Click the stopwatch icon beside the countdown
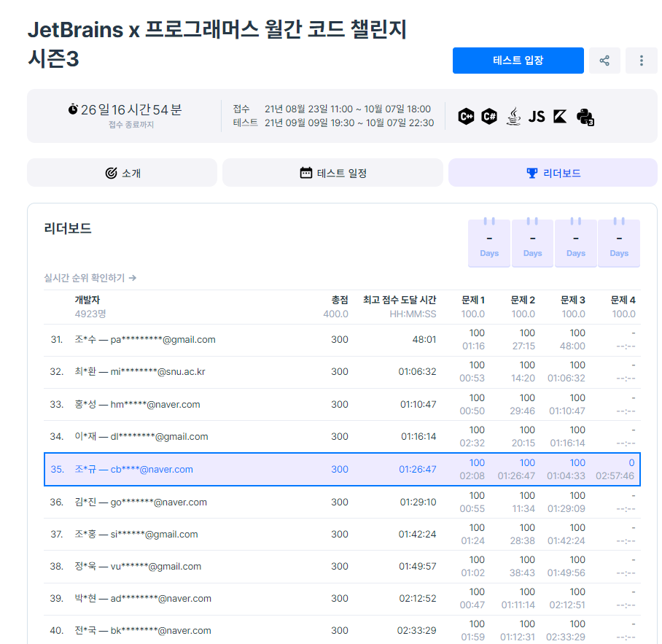The image size is (662, 644). click(73, 109)
